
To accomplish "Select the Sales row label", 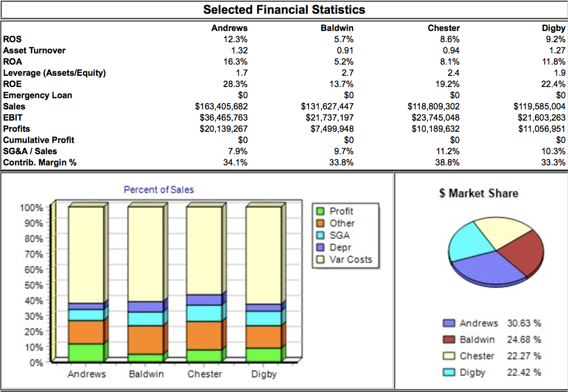I will (x=14, y=107).
